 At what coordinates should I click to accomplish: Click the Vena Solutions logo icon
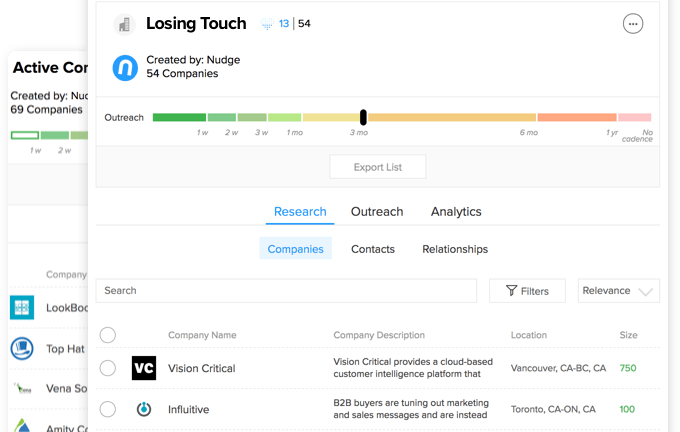point(22,388)
